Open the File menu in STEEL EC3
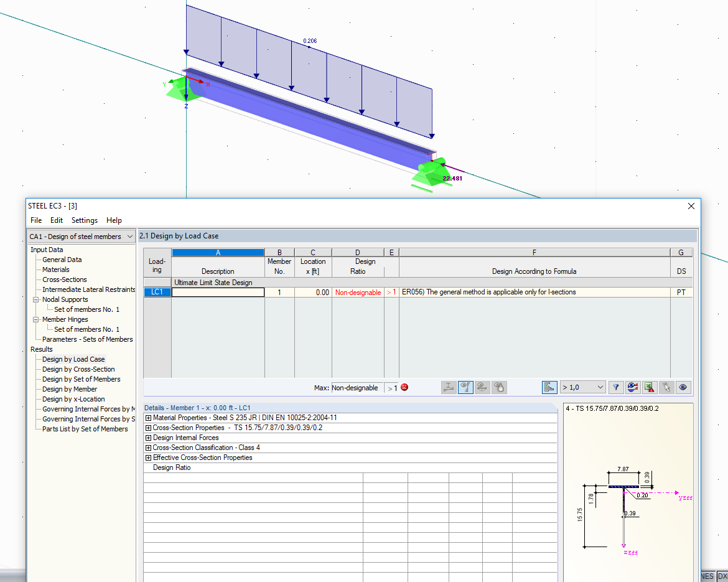This screenshot has height=582, width=728. click(x=35, y=220)
